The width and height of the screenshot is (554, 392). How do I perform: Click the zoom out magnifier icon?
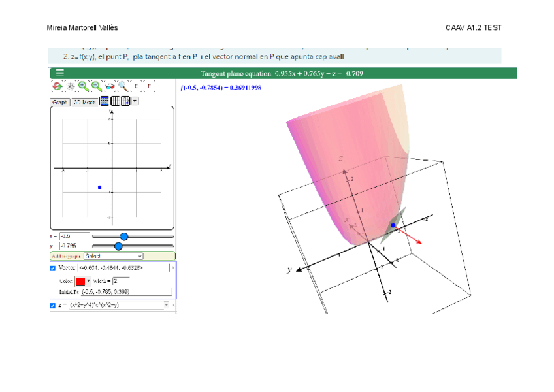(x=96, y=86)
